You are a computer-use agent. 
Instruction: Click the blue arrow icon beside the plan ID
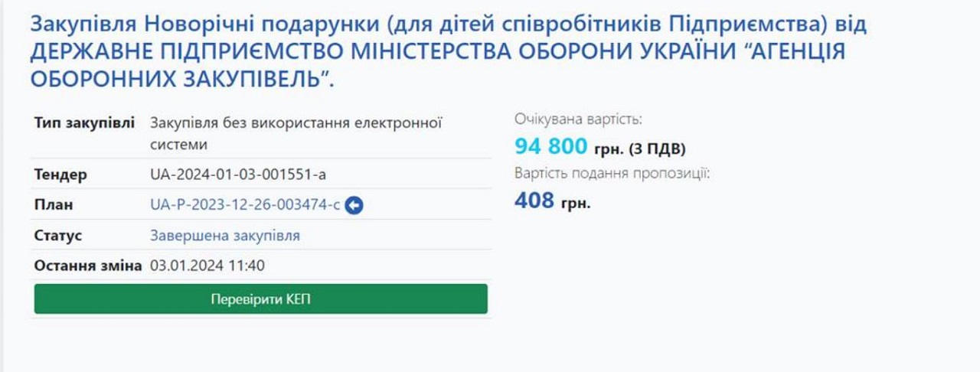354,205
